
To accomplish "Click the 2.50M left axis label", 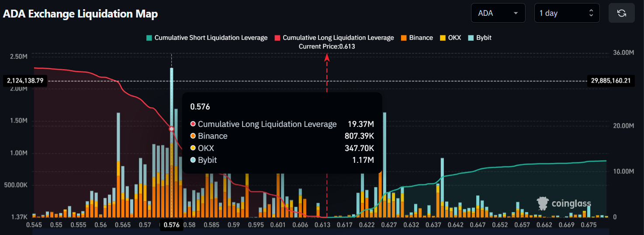I will point(19,56).
